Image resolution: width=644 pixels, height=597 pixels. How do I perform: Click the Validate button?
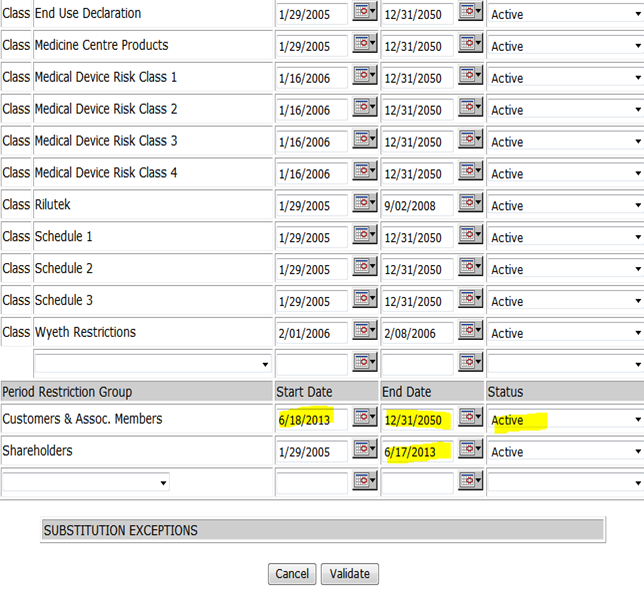point(350,574)
